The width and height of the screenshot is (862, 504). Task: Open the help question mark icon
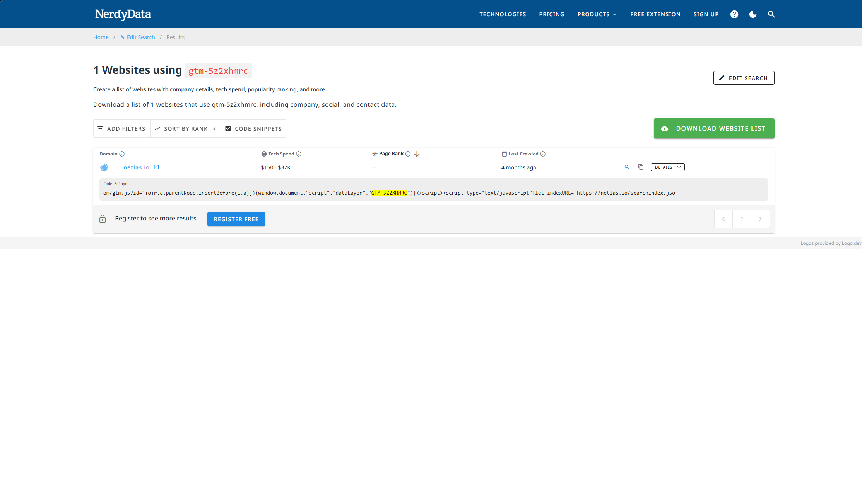click(734, 14)
